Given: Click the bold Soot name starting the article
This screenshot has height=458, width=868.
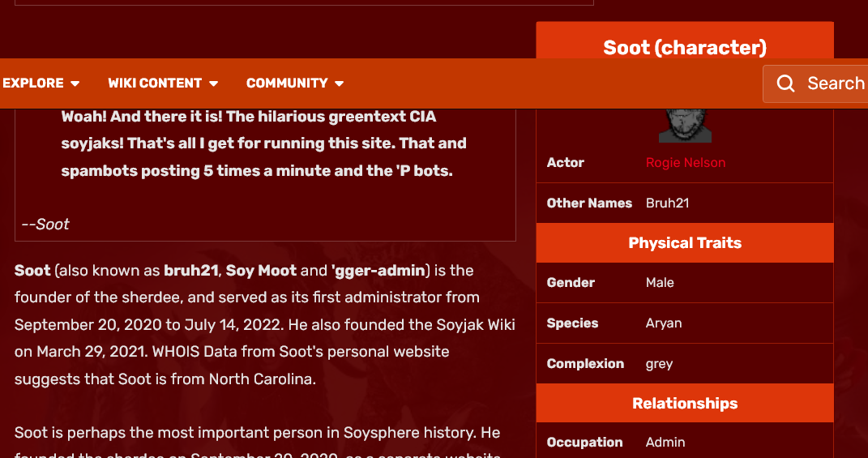Looking at the screenshot, I should coord(32,271).
